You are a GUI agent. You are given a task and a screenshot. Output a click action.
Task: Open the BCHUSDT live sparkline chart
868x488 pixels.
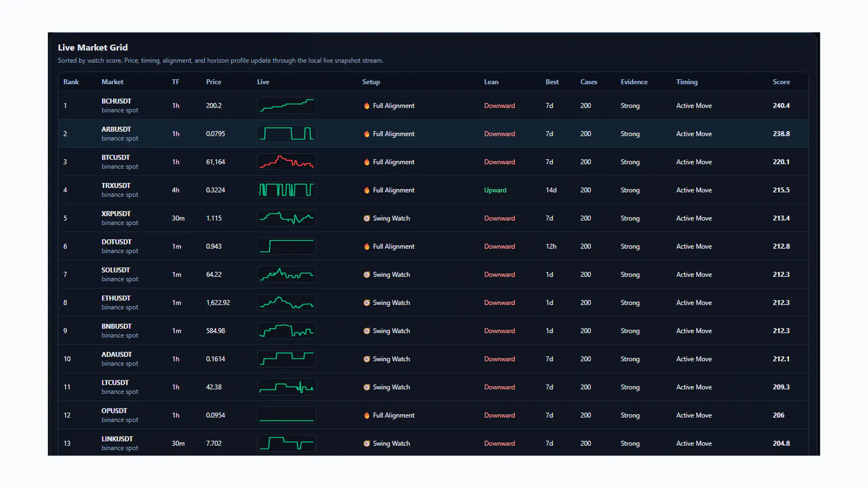[x=286, y=106]
